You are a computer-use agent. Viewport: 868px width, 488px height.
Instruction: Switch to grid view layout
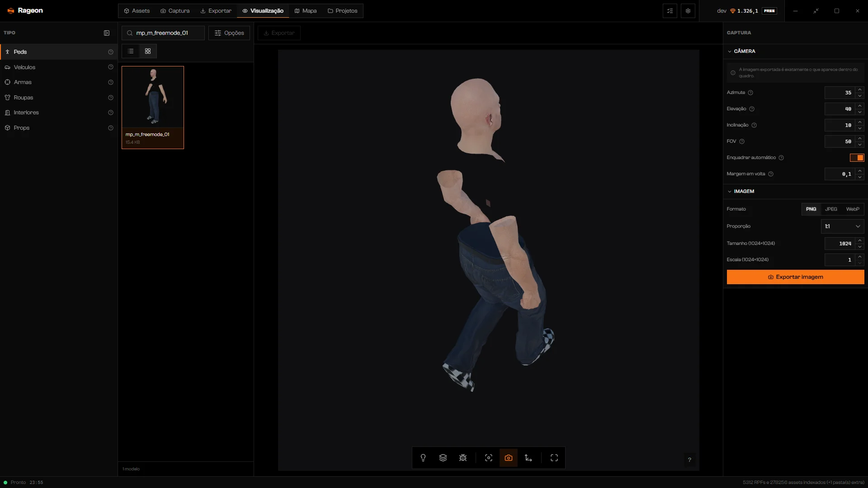(148, 51)
